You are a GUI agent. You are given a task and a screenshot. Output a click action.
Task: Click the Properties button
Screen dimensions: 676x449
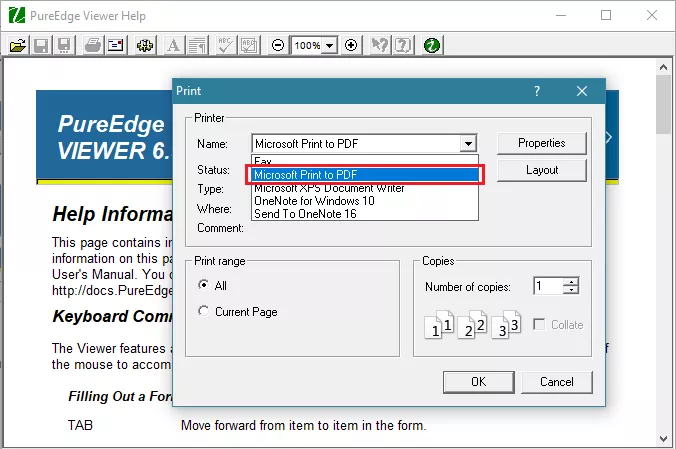[x=541, y=143]
